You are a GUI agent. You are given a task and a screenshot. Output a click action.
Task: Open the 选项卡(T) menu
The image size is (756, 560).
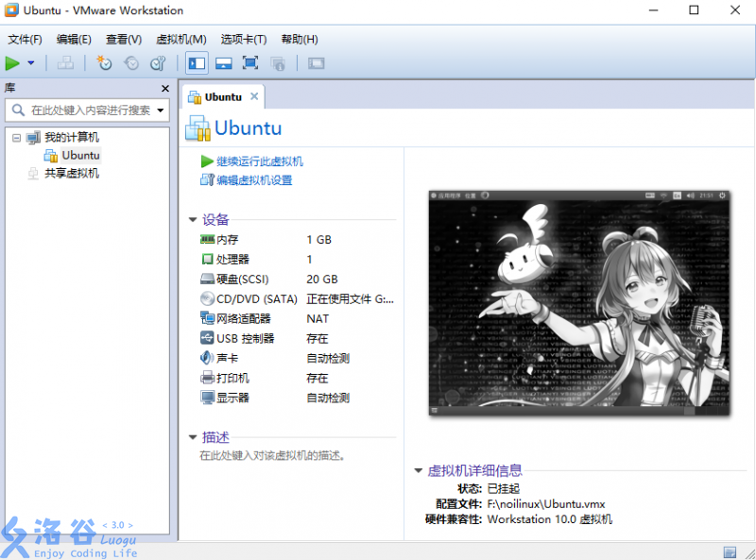pos(244,40)
